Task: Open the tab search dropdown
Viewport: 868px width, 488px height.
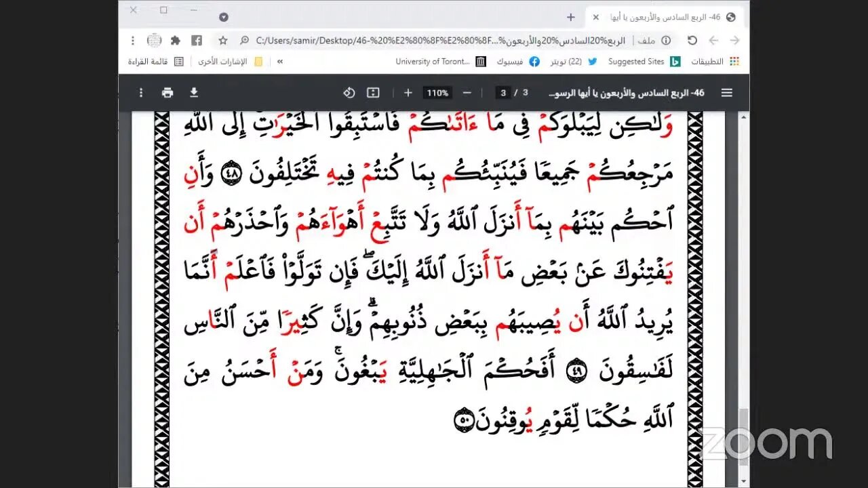Action: (x=224, y=17)
